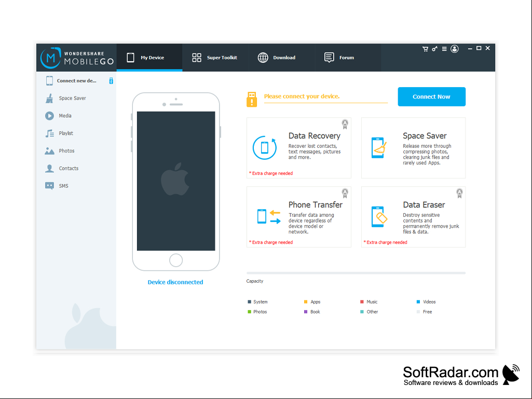Go to the Forum tab
532x399 pixels.
pos(348,58)
